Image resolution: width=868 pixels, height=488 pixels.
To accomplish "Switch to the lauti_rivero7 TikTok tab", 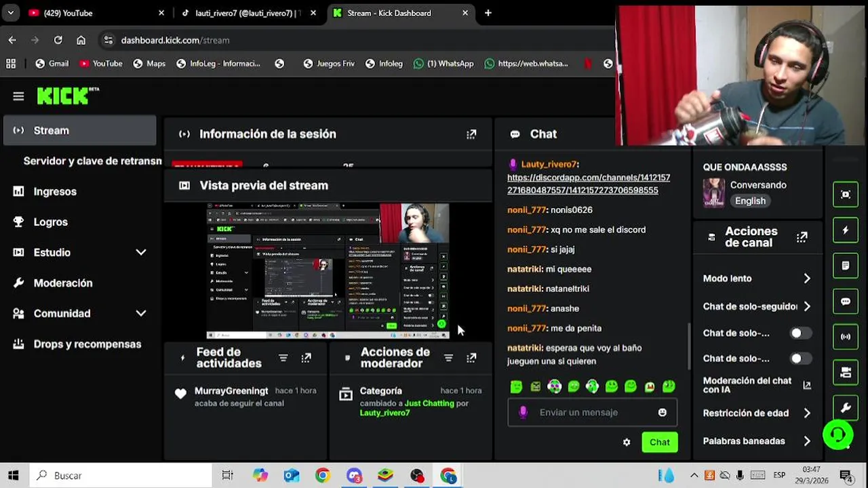I will pyautogui.click(x=247, y=13).
